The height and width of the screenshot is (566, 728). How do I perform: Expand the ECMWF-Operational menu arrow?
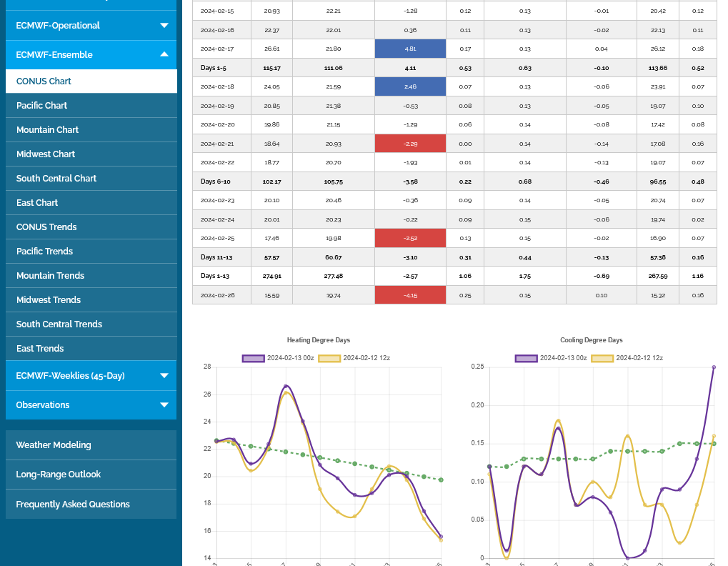(x=164, y=26)
